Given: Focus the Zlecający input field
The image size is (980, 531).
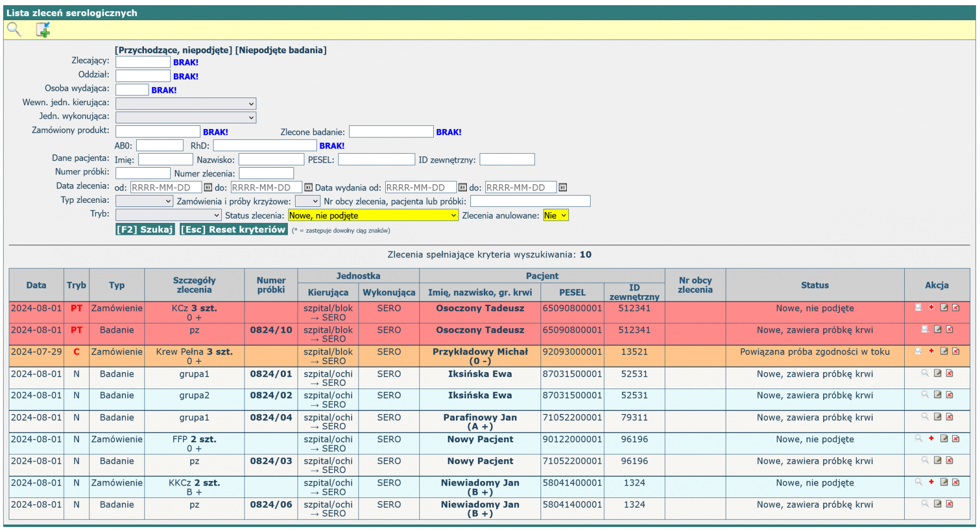Looking at the screenshot, I should 143,62.
